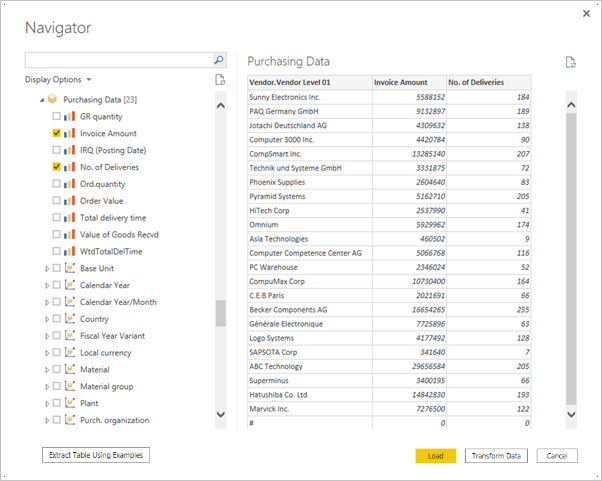Image resolution: width=602 pixels, height=481 pixels.
Task: Check the WtdTotalDelTime checkbox
Action: coord(56,251)
